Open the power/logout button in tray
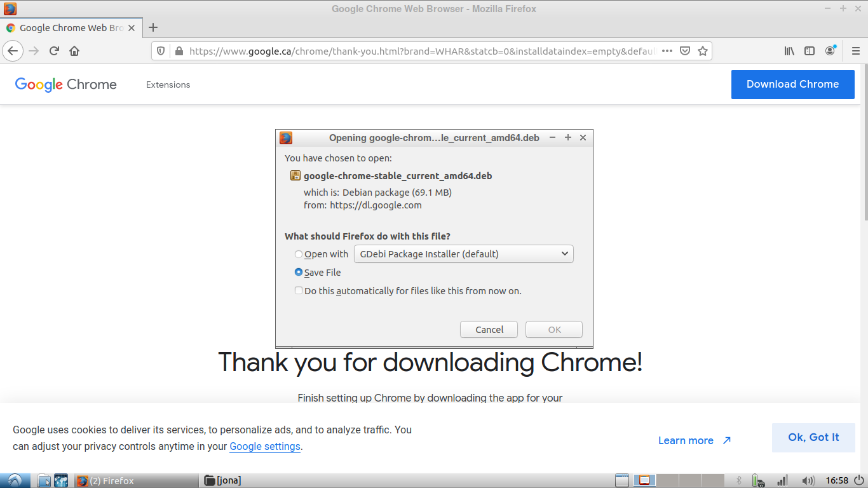 click(x=860, y=480)
